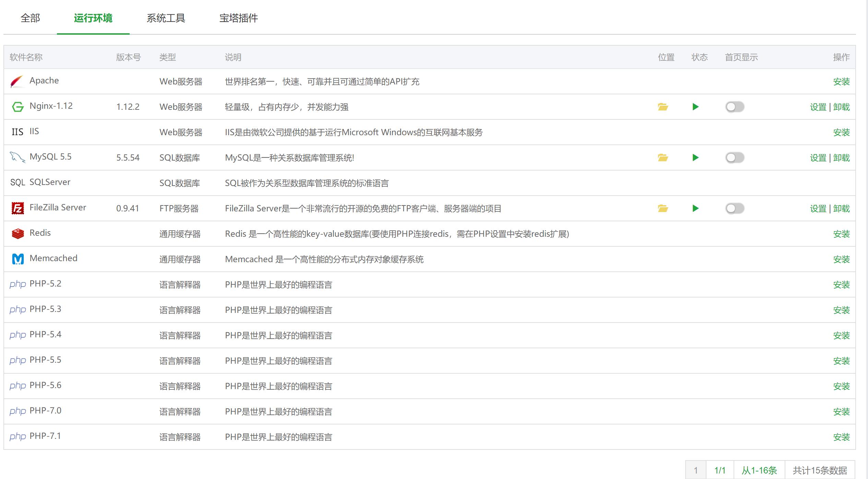The width and height of the screenshot is (868, 479).
Task: Install PHP-5.2 via 安装 link
Action: point(842,285)
